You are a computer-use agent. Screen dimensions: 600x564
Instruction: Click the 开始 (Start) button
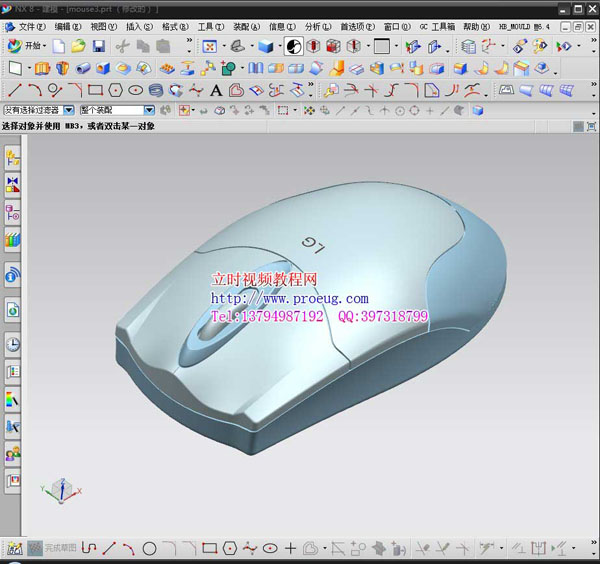click(x=27, y=46)
